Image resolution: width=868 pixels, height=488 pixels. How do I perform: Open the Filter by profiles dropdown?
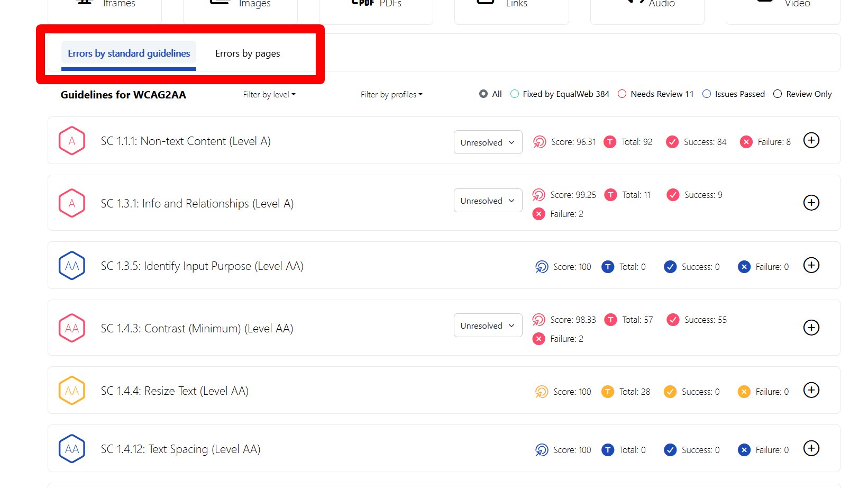[x=391, y=95]
